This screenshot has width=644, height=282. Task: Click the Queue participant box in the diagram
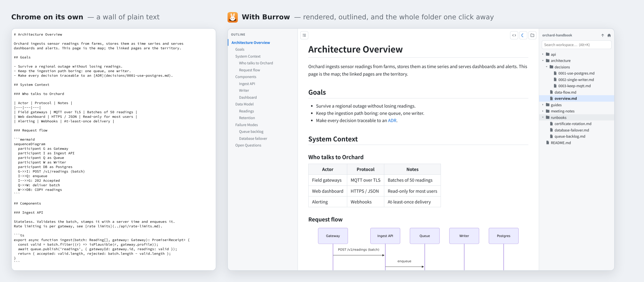pos(425,236)
